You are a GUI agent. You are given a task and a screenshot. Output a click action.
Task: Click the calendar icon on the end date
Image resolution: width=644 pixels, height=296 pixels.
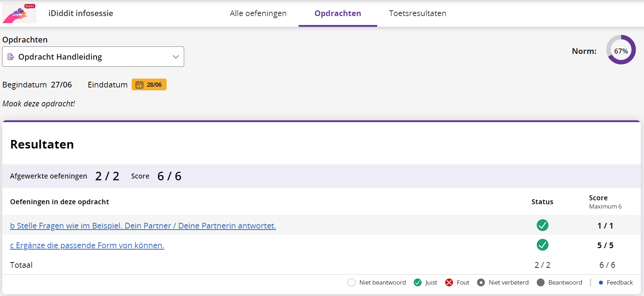[x=139, y=85]
